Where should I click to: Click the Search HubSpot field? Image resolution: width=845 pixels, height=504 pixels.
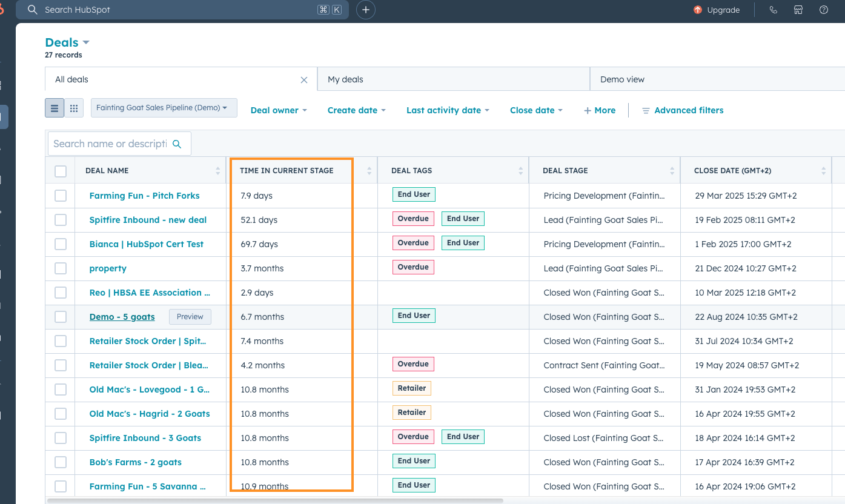coord(182,10)
